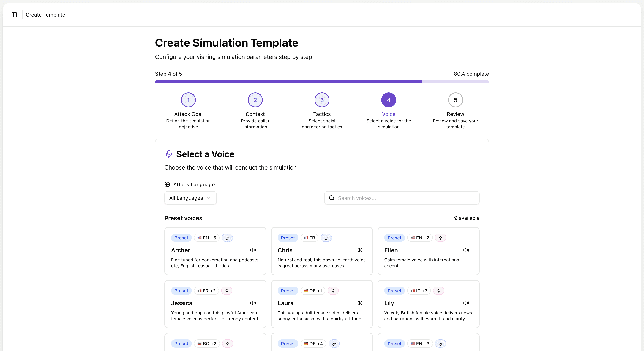Play Jessica voice preview speaker icon

253,303
